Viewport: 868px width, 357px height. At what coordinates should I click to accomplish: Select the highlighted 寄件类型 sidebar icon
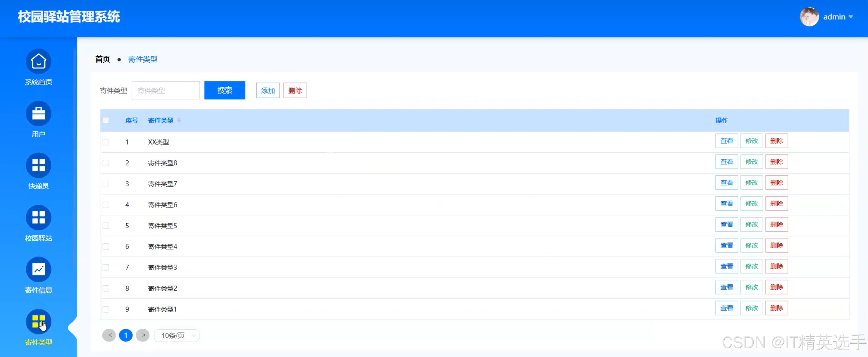pyautogui.click(x=38, y=322)
